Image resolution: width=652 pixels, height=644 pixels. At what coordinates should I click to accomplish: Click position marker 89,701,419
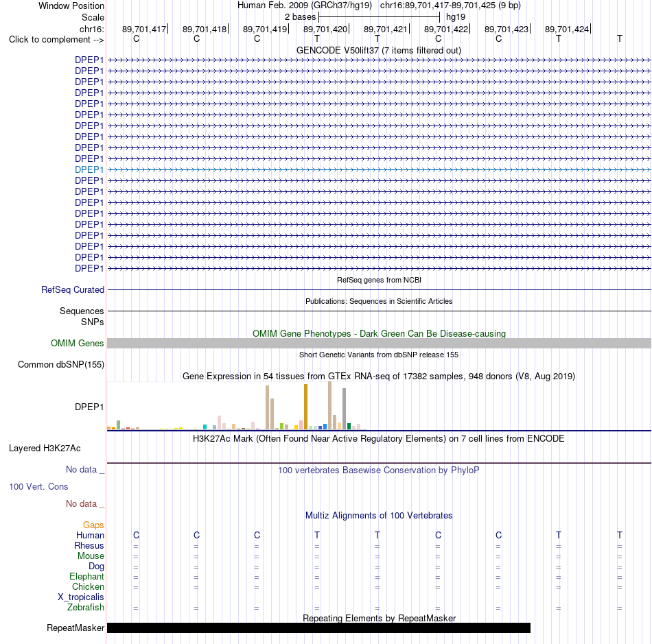265,29
